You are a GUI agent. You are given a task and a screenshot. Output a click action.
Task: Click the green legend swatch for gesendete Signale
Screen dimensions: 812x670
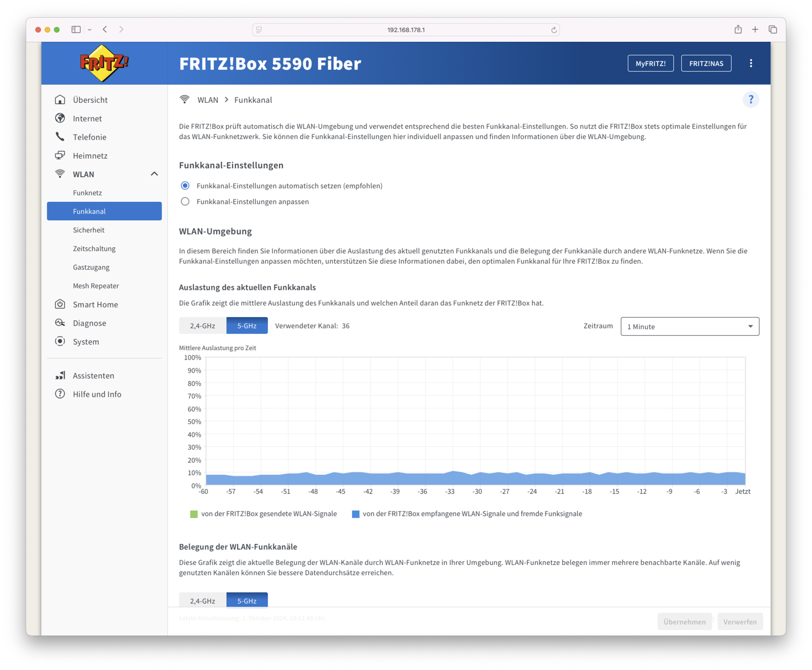point(194,514)
